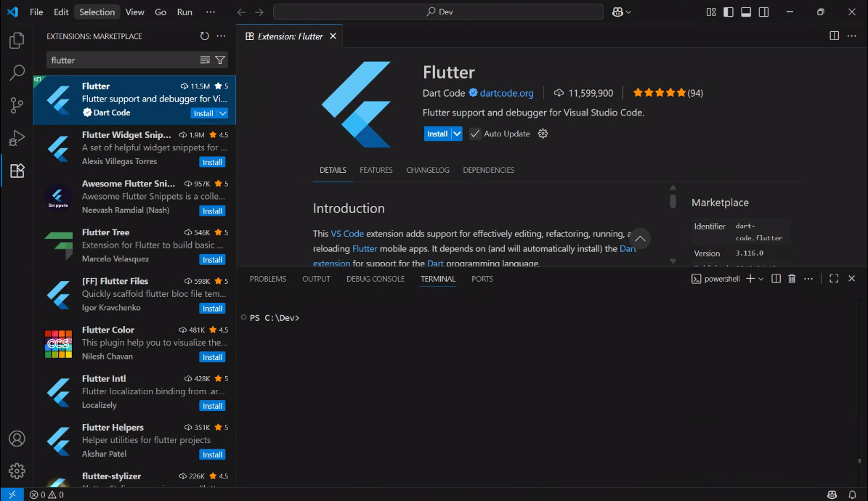Viewport: 868px width, 501px height.
Task: Switch to the FEATURES tab
Action: tap(376, 170)
